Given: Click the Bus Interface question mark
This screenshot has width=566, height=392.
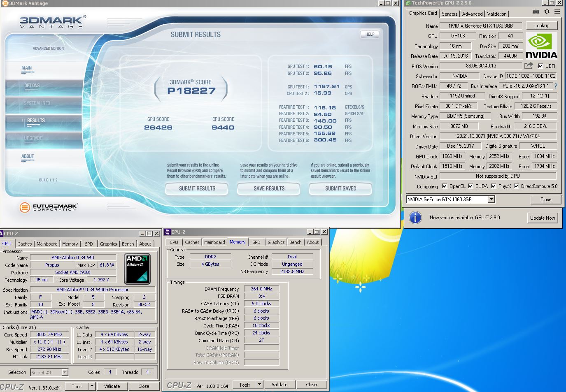Looking at the screenshot, I should [x=556, y=86].
